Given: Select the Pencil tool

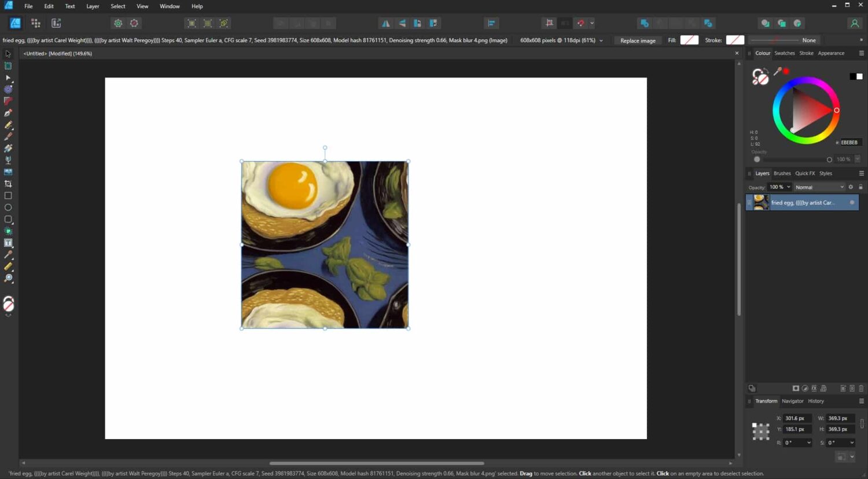Looking at the screenshot, I should point(8,125).
